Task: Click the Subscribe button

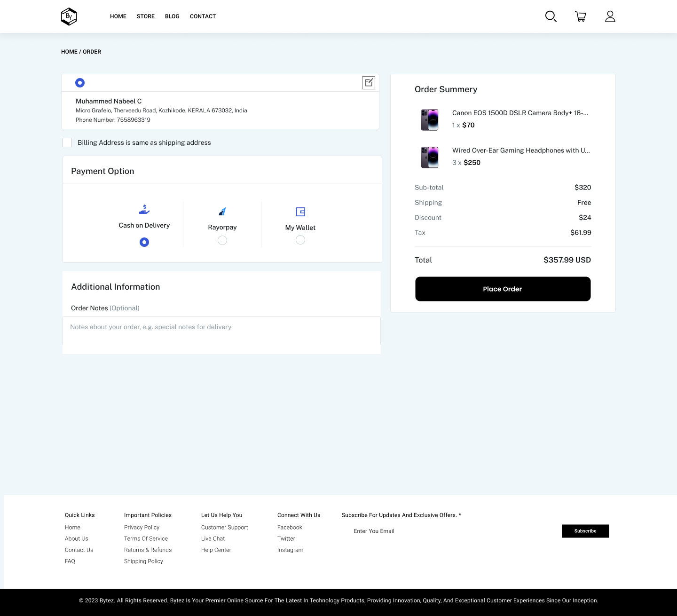Action: (585, 531)
